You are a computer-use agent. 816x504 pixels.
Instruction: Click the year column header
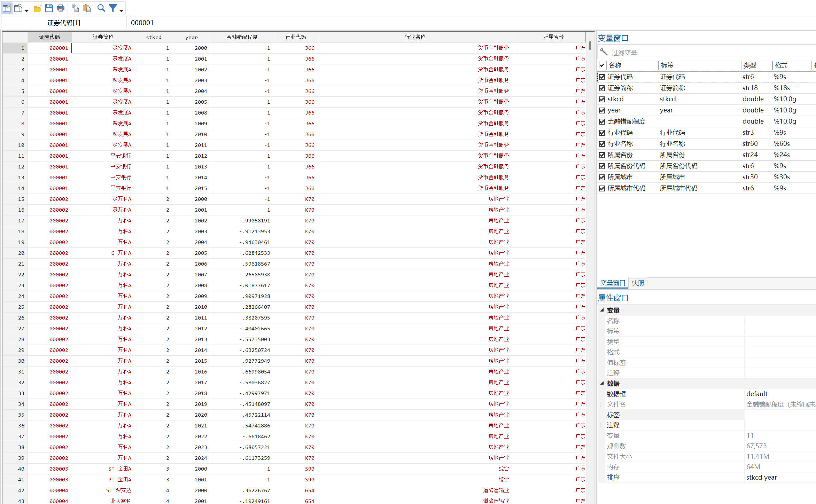pyautogui.click(x=191, y=37)
